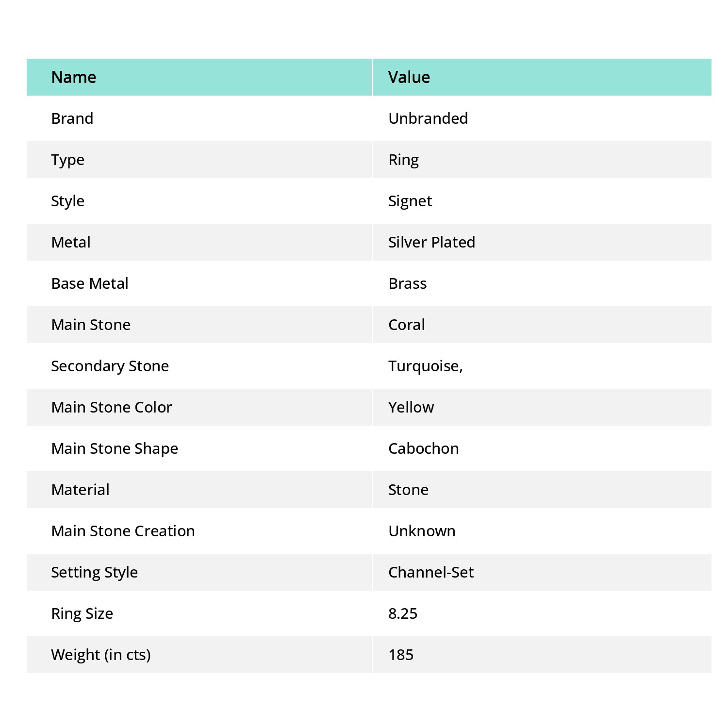Screen dimensions: 728x728
Task: Select the Cabochon value cell
Action: [424, 448]
